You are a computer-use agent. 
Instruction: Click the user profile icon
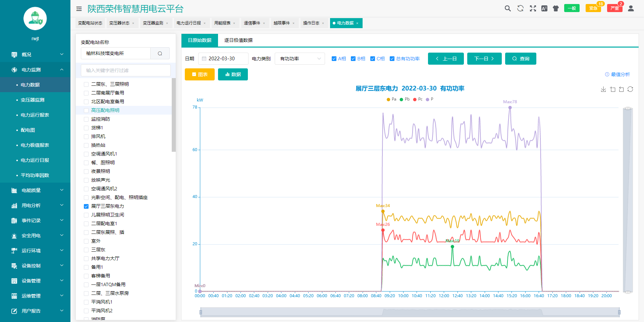click(x=631, y=8)
